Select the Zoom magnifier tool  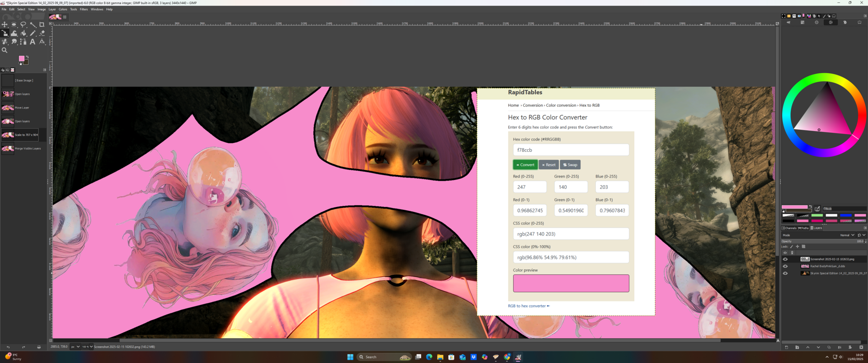5,50
